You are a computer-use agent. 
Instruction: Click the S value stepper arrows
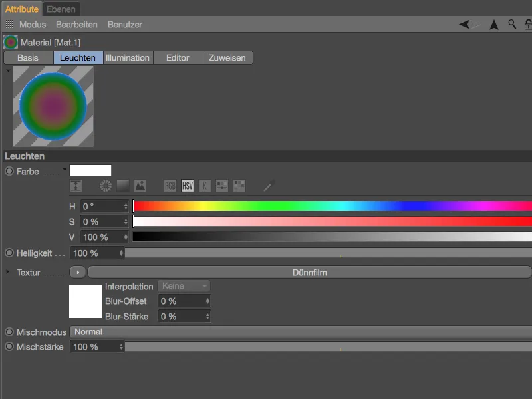[126, 221]
